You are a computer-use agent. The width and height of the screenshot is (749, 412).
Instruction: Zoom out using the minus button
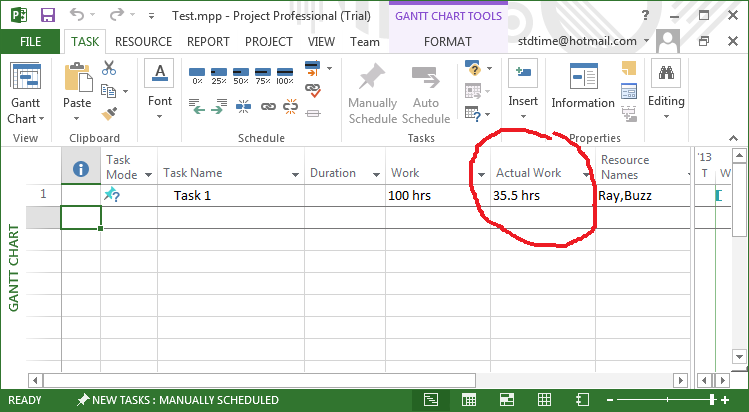tap(610, 400)
